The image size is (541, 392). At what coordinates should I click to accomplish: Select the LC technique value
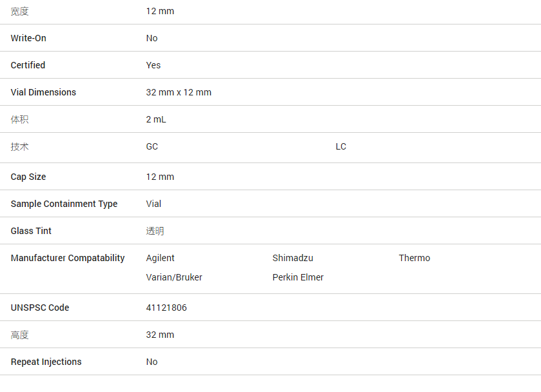pyautogui.click(x=341, y=146)
